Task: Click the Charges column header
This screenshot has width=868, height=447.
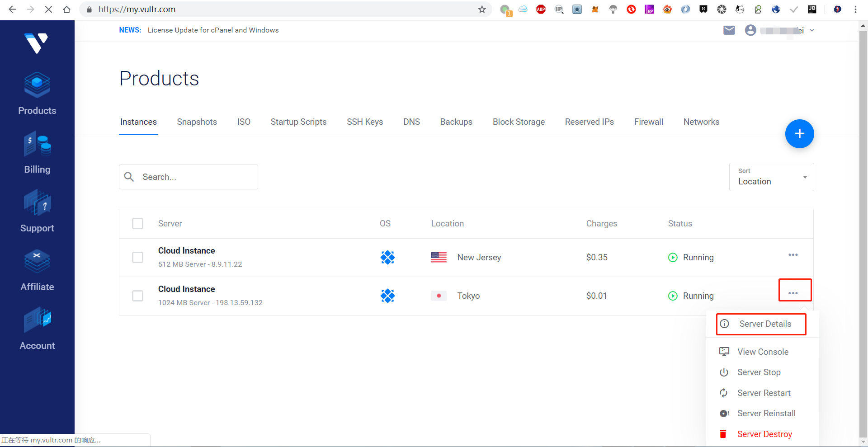Action: [x=601, y=224]
